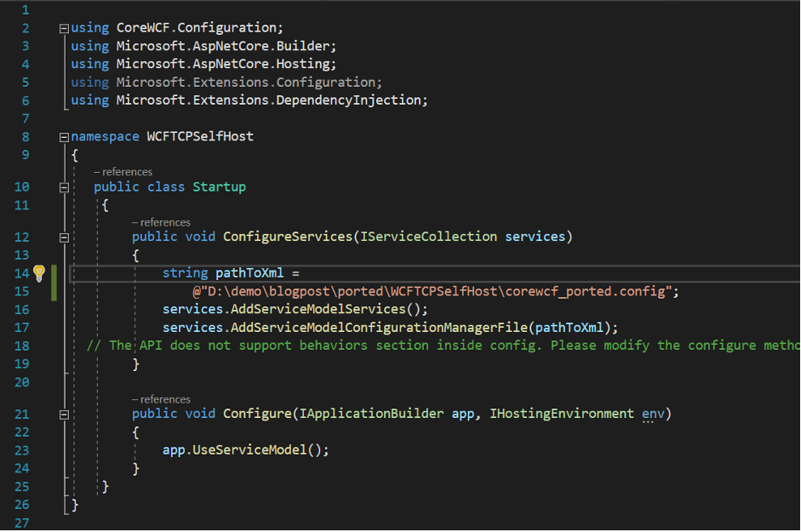
Task: Collapse the WCFTCPSelfHost namespace
Action: pos(63,135)
